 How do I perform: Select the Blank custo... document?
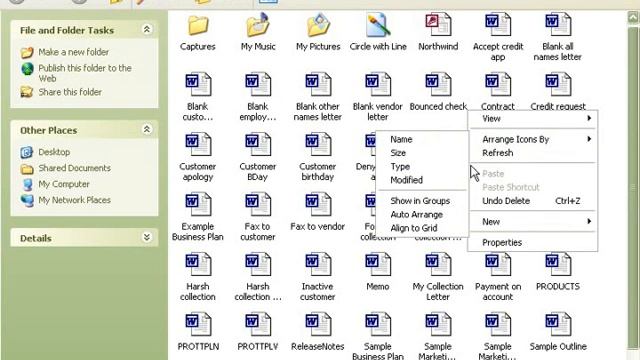tap(198, 84)
